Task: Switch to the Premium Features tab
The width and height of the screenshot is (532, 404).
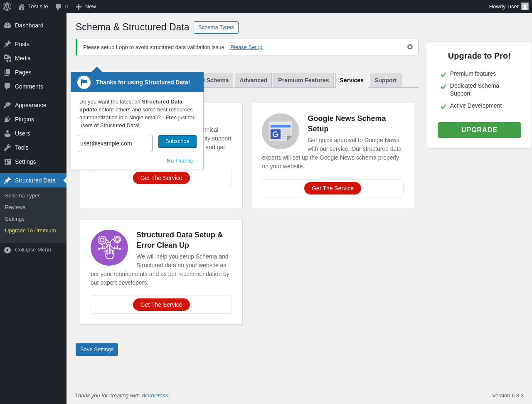Action: click(x=303, y=80)
